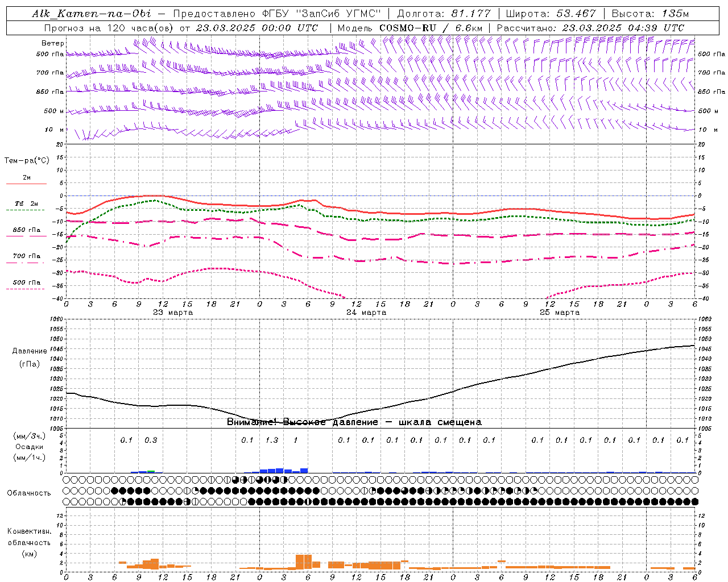Click the Осадки label
728x582 pixels.
point(29,447)
